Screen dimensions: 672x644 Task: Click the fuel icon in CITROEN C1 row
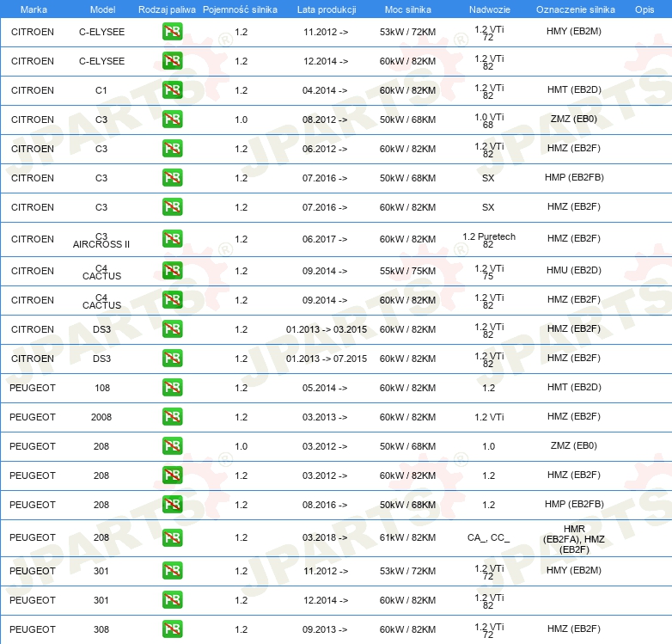point(172,90)
